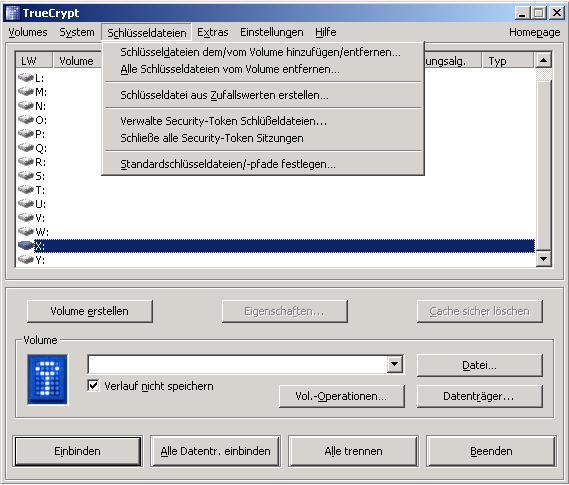Click the drive icon for M:
This screenshot has width=569, height=485.
(26, 91)
